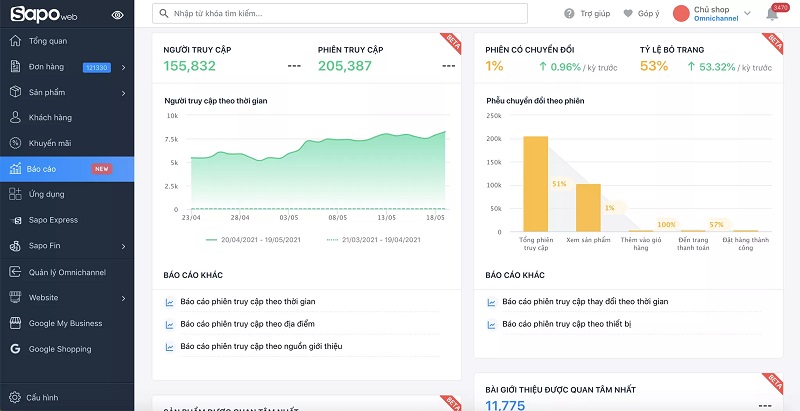Click the notification bell icon
This screenshot has width=800, height=411.
pyautogui.click(x=772, y=14)
